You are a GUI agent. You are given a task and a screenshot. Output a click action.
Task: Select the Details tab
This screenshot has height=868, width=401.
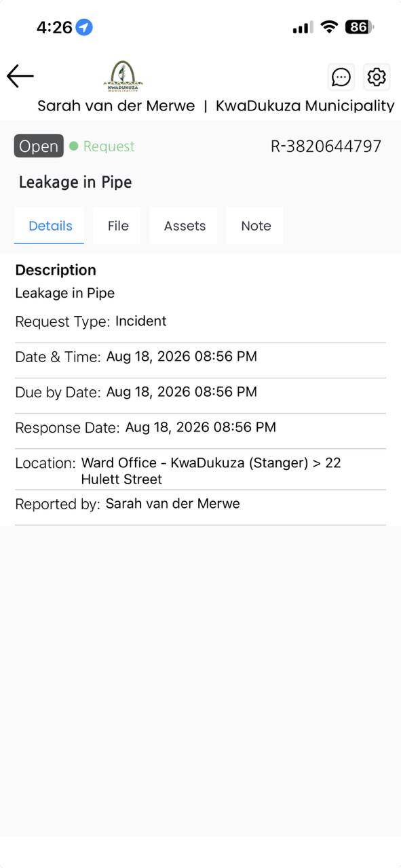click(50, 226)
